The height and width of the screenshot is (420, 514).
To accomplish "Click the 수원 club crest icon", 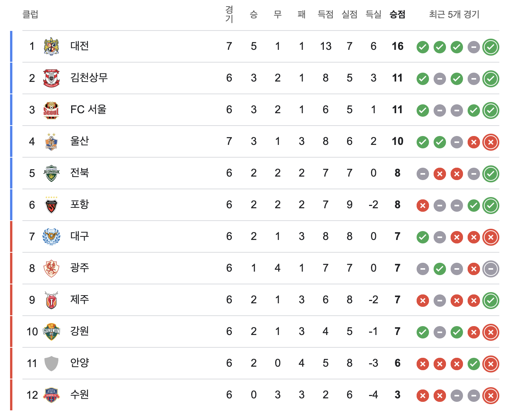I will point(51,395).
